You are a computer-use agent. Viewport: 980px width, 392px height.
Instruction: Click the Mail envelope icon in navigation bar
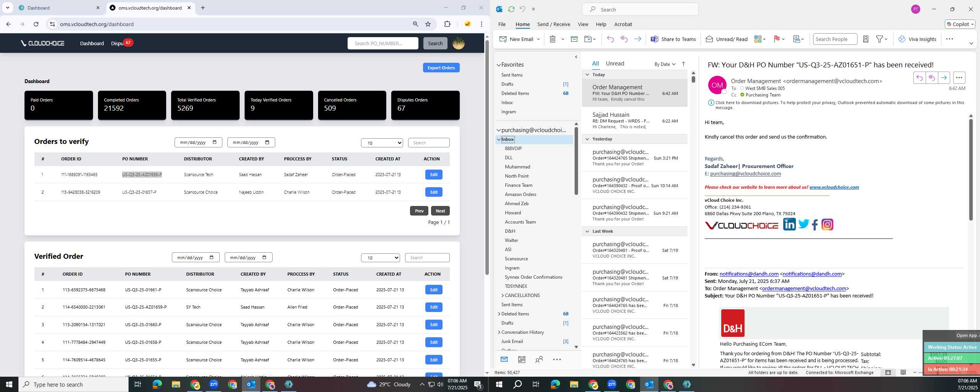tap(504, 359)
